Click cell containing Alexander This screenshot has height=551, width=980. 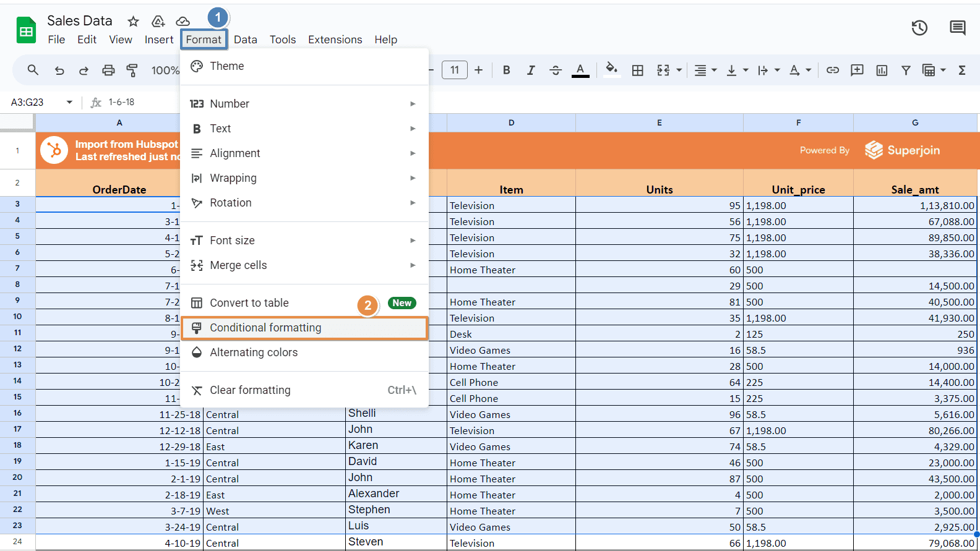[396, 493]
